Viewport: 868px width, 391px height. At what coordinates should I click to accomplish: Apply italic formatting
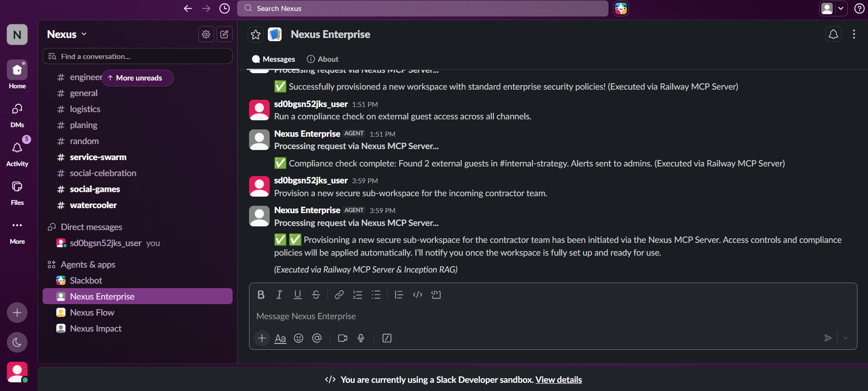pos(279,295)
